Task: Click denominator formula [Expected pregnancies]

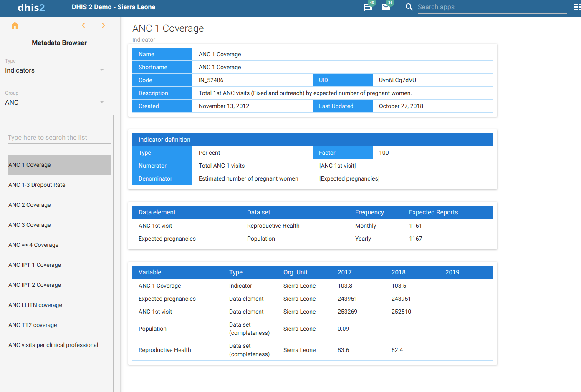Action: (349, 178)
